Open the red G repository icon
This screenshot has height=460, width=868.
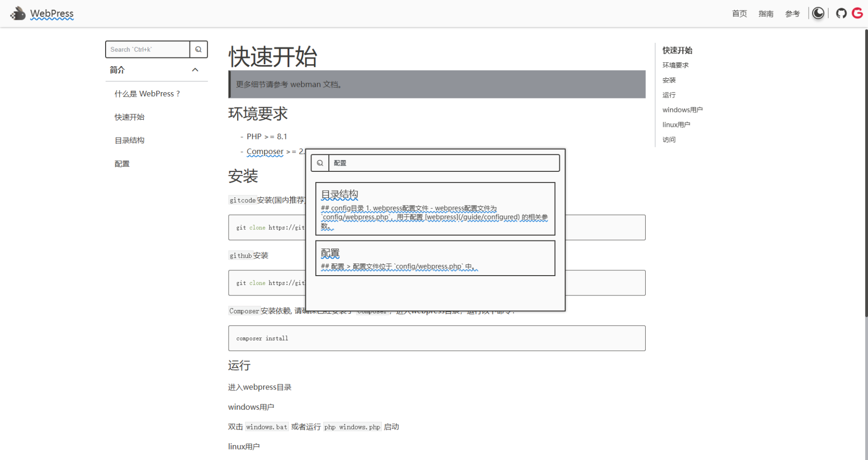click(x=857, y=13)
